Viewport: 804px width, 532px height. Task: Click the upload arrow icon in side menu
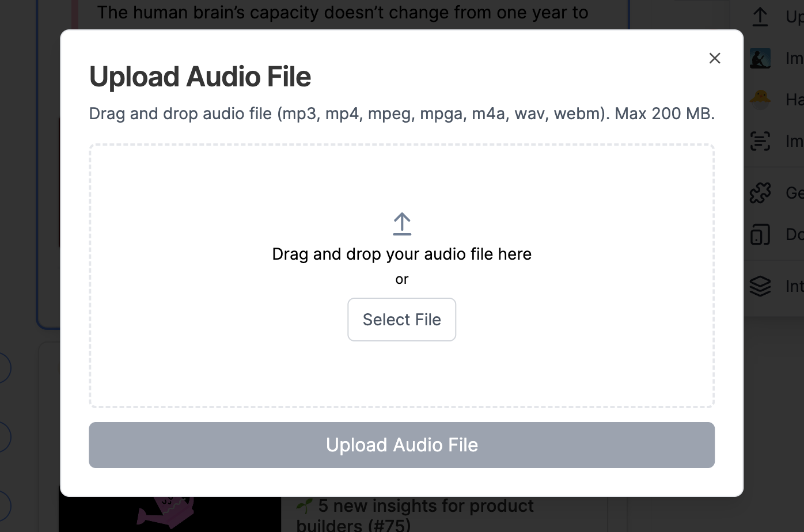[760, 17]
